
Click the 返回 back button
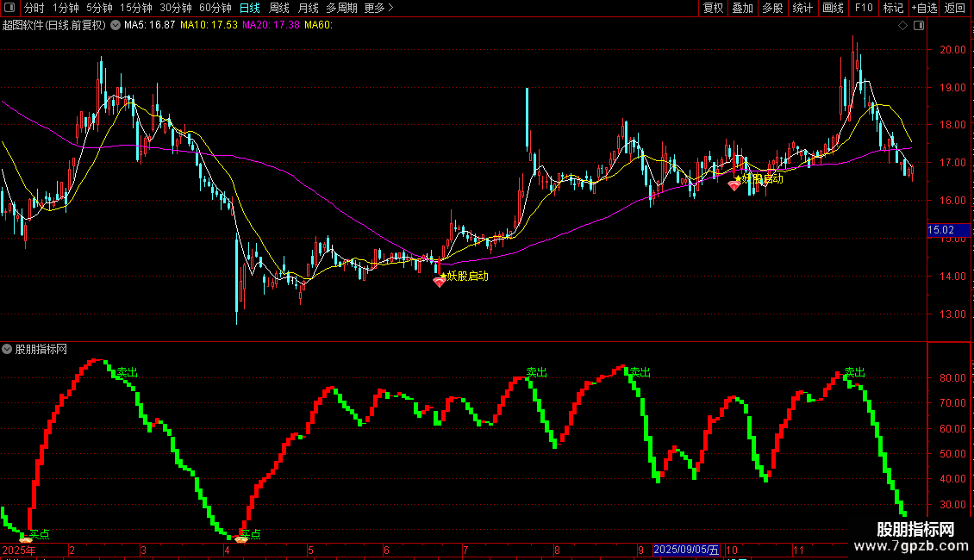pos(955,8)
